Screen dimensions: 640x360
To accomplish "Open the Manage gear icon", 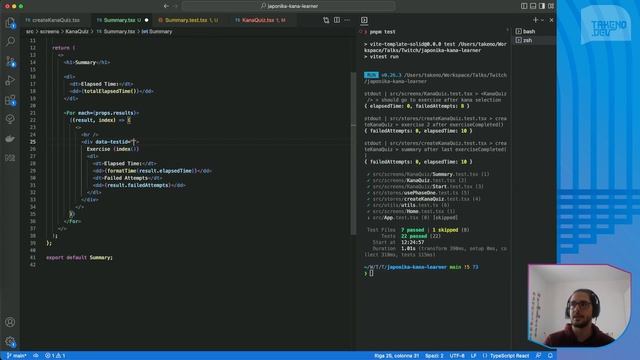I will coord(10,342).
